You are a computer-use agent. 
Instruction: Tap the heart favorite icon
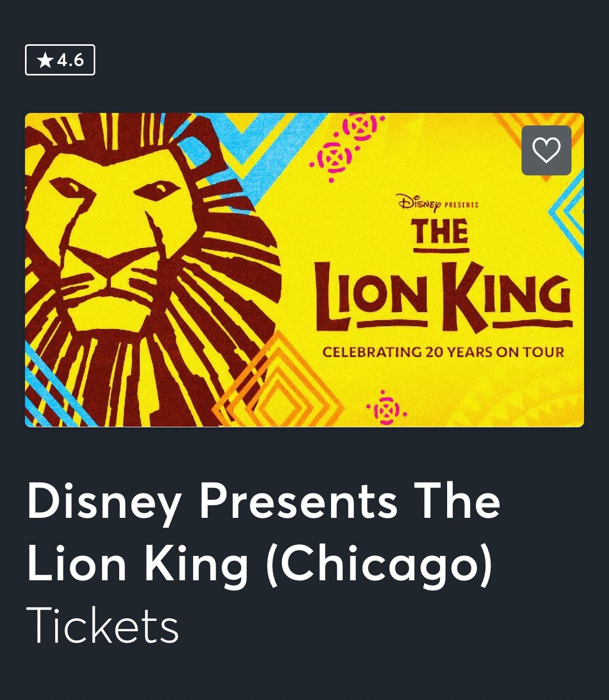point(546,150)
